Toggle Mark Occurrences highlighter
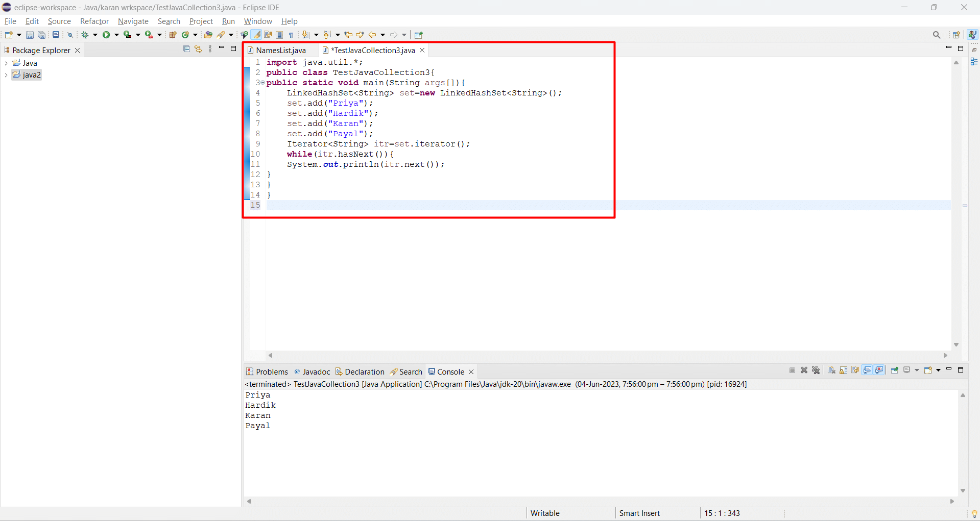 tap(256, 35)
